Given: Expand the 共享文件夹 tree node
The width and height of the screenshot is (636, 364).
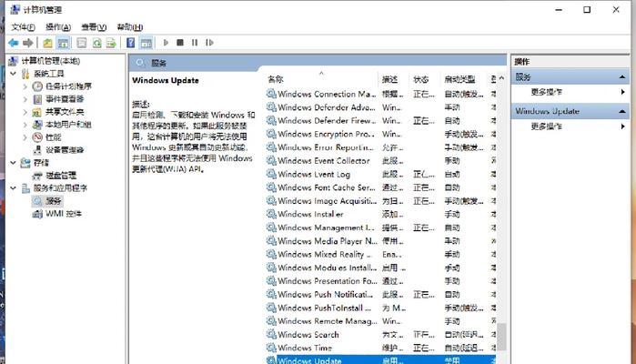Looking at the screenshot, I should 25,112.
